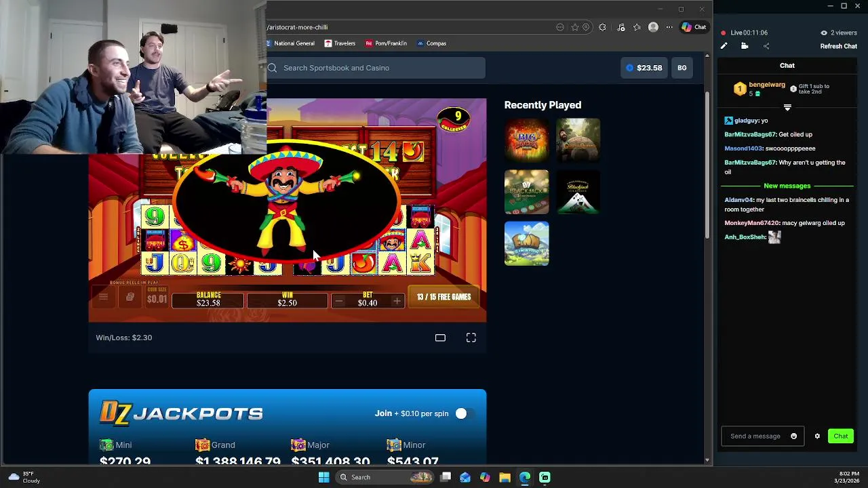Click username Aidanv04 in chat
868x488 pixels.
[x=739, y=200]
